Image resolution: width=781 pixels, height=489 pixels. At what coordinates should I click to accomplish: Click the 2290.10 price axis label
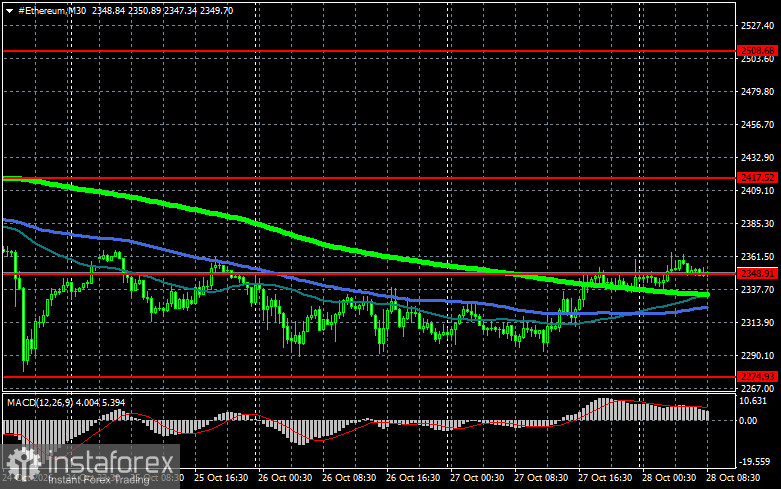pyautogui.click(x=758, y=356)
